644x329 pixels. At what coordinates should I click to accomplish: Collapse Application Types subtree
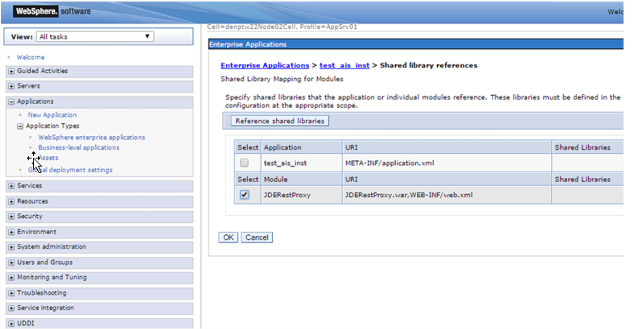coord(20,126)
